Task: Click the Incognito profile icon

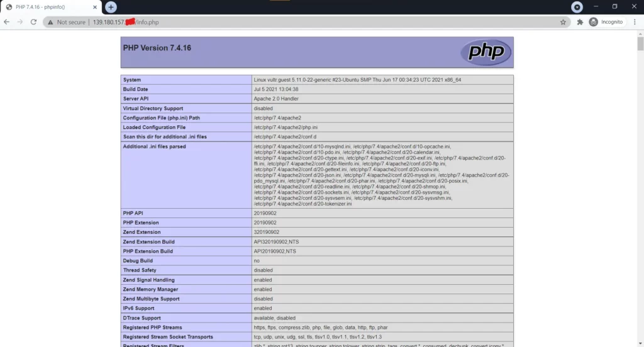Action: point(594,22)
